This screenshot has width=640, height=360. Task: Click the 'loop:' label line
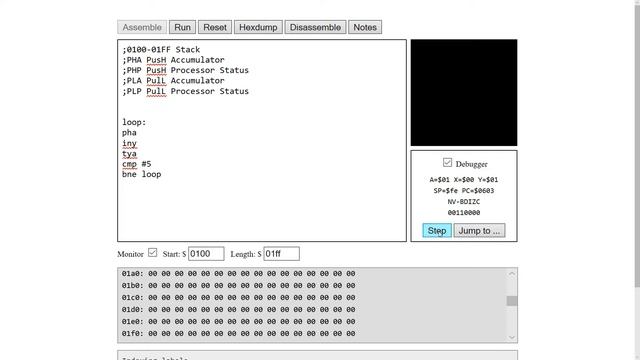click(134, 122)
